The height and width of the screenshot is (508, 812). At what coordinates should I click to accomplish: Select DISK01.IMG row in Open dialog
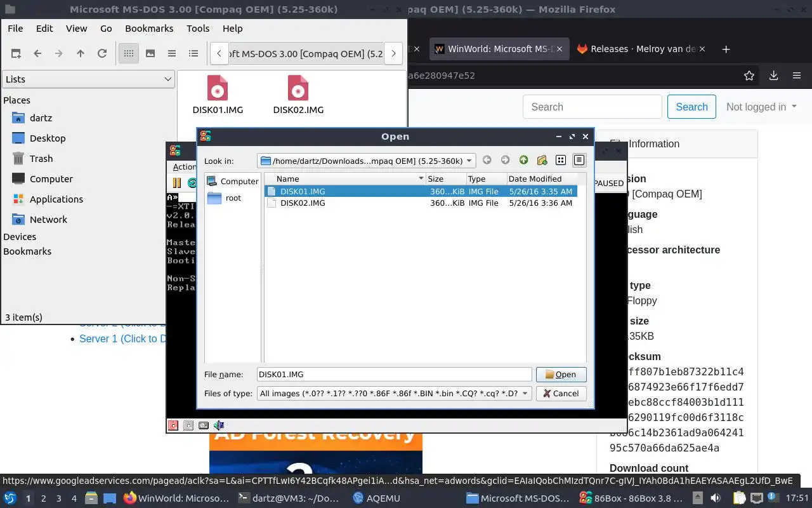pos(421,191)
